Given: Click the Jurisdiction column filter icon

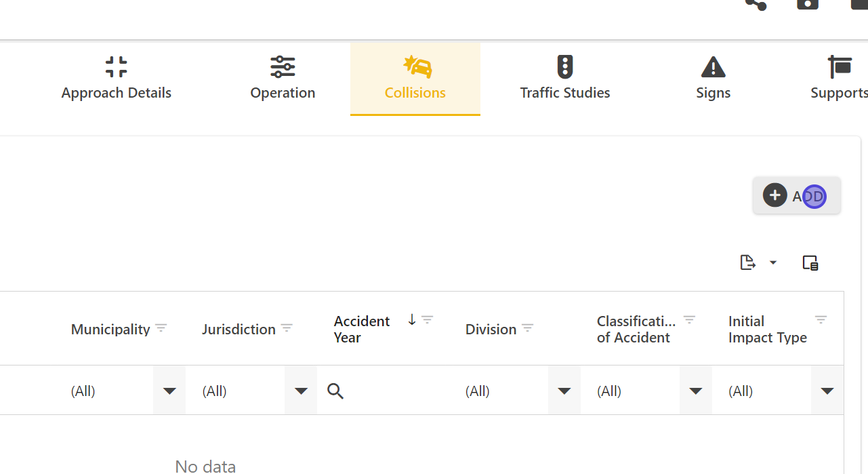Looking at the screenshot, I should (287, 328).
